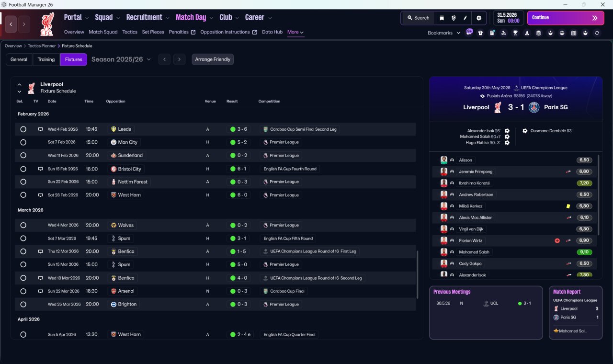
Task: Open the trophy bookmark shortcut
Action: click(515, 33)
